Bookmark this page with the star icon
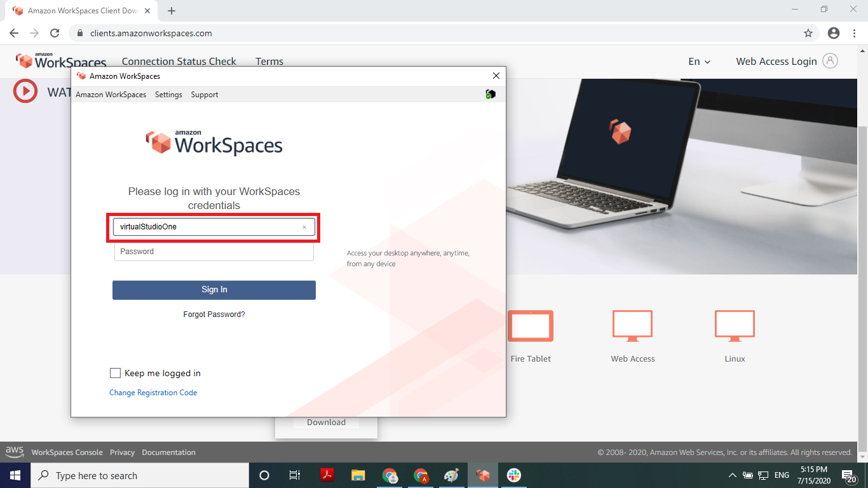 808,33
